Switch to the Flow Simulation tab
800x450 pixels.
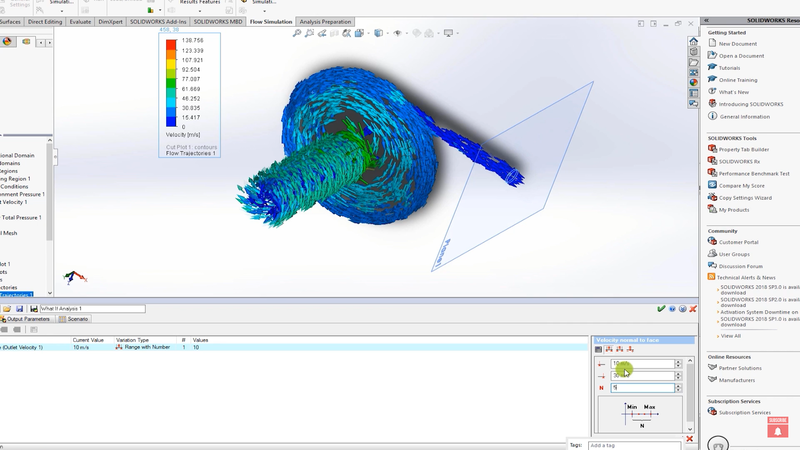(269, 20)
